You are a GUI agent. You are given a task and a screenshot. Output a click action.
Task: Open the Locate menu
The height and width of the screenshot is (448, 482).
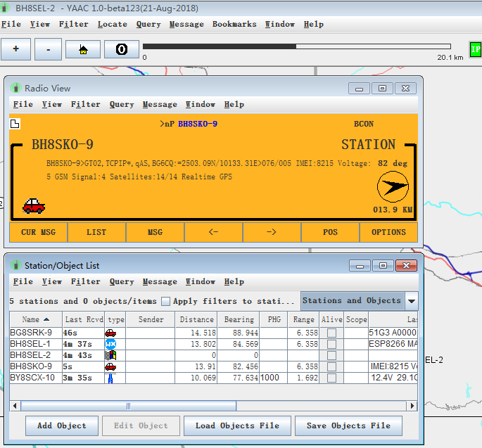coord(113,24)
